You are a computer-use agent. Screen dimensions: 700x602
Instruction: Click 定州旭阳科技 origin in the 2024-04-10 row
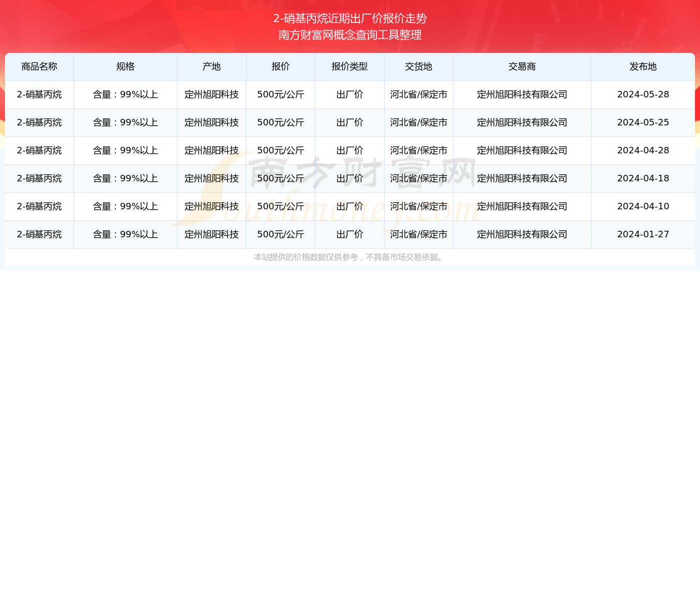(x=211, y=206)
